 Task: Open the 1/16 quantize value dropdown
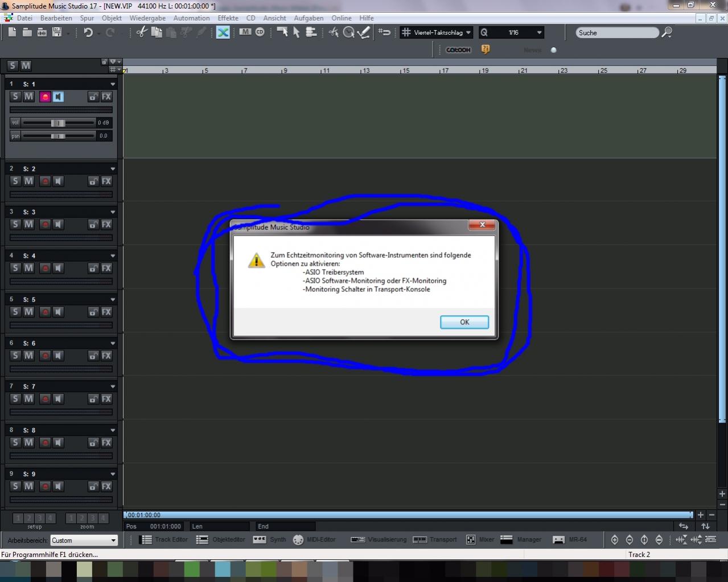coord(539,33)
